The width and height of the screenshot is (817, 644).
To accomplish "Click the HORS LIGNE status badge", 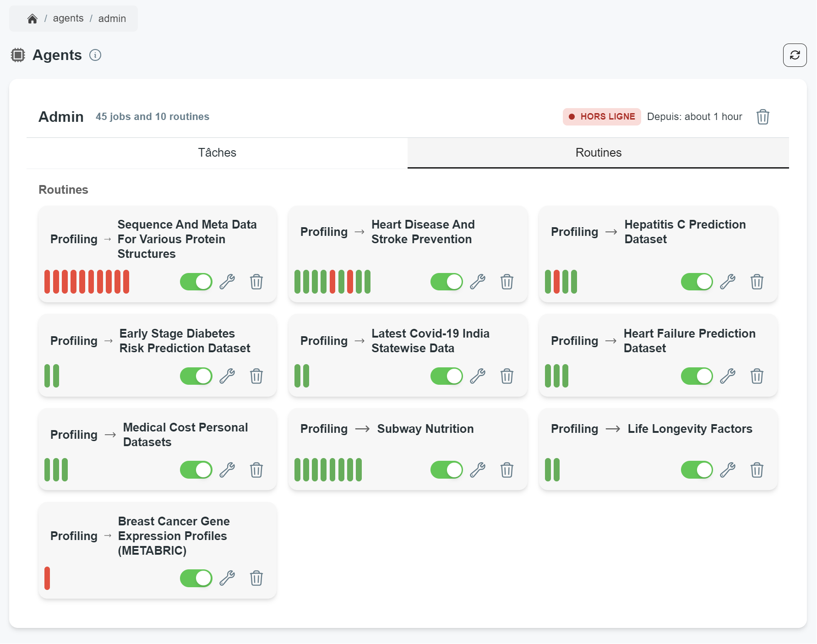I will coord(601,116).
